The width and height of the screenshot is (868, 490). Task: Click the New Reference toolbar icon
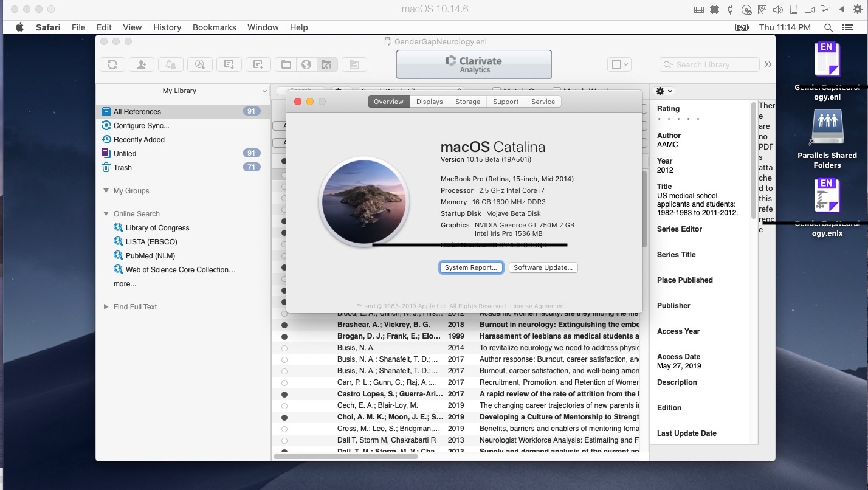[x=258, y=64]
